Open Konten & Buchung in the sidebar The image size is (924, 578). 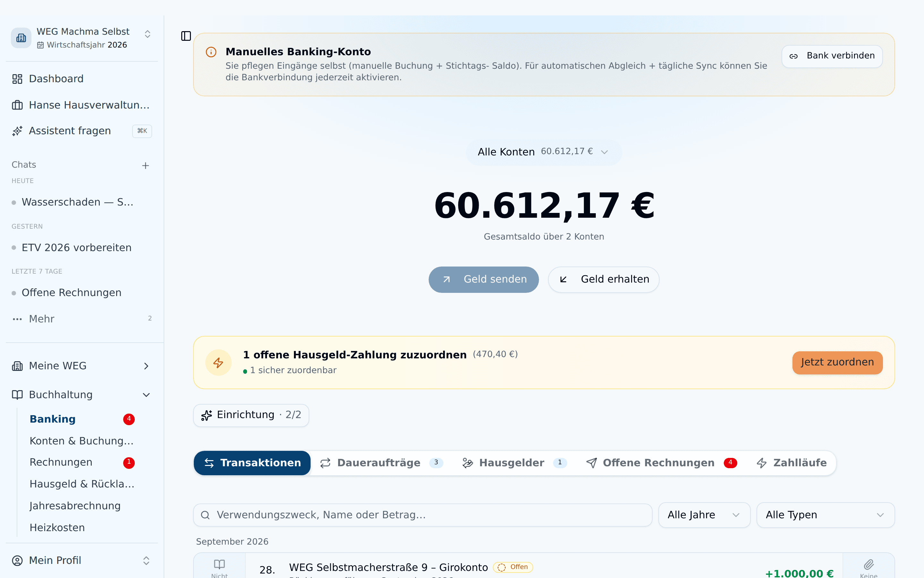point(82,441)
